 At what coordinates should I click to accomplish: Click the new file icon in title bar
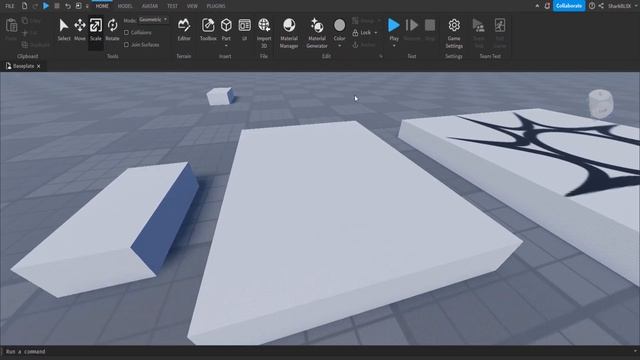(x=24, y=6)
